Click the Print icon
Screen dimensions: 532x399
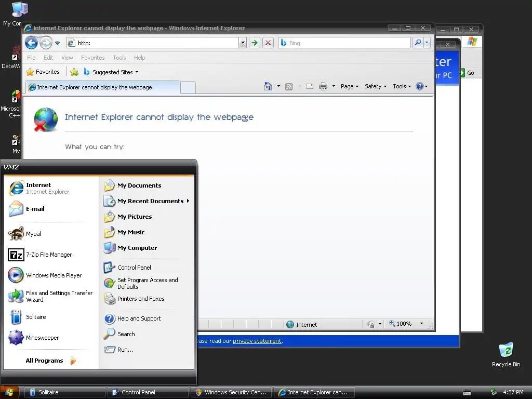point(323,86)
